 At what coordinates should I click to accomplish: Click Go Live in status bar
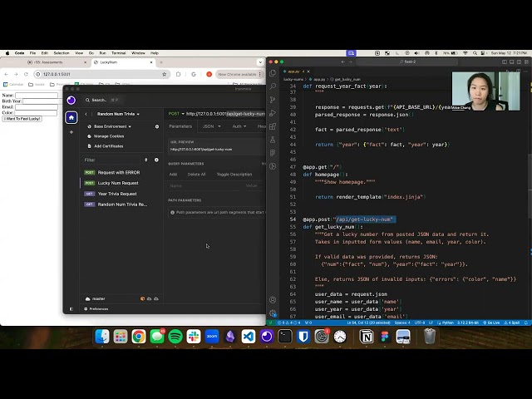(x=491, y=323)
